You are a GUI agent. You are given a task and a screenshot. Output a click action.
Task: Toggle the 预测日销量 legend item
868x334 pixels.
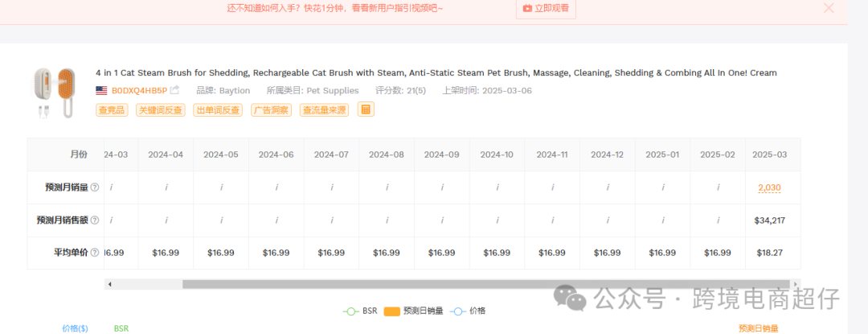413,311
